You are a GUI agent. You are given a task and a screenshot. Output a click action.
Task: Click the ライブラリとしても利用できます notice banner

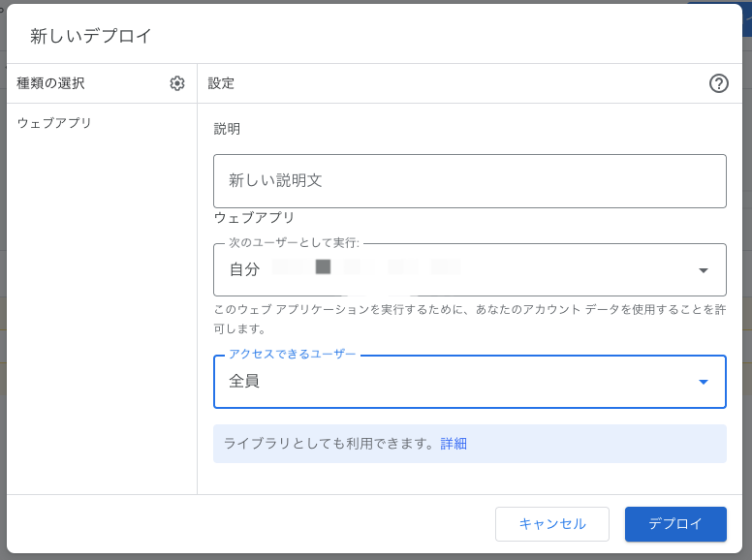tap(329, 444)
